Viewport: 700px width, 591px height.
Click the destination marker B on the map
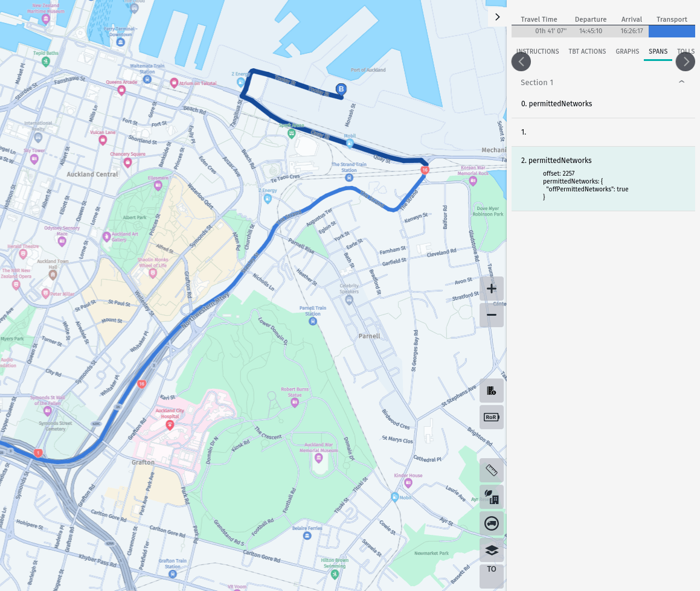(342, 88)
